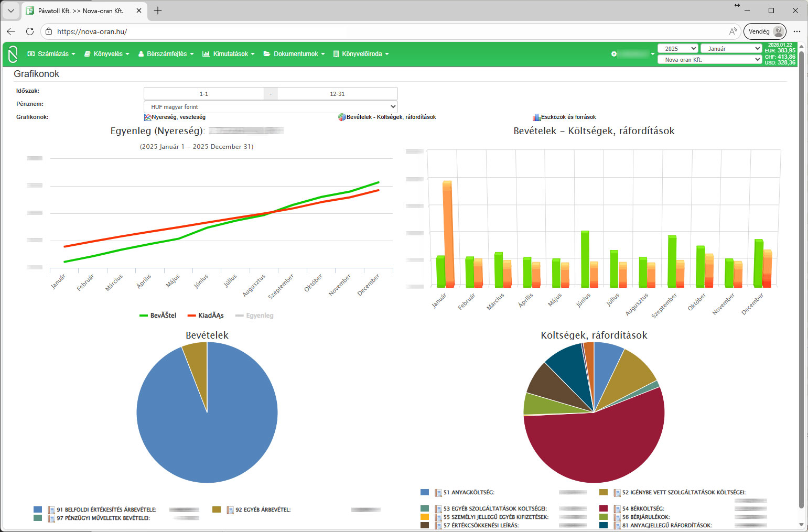Open the HUF magyar forint currency dropdown
Image resolution: width=808 pixels, height=532 pixels.
pos(271,107)
